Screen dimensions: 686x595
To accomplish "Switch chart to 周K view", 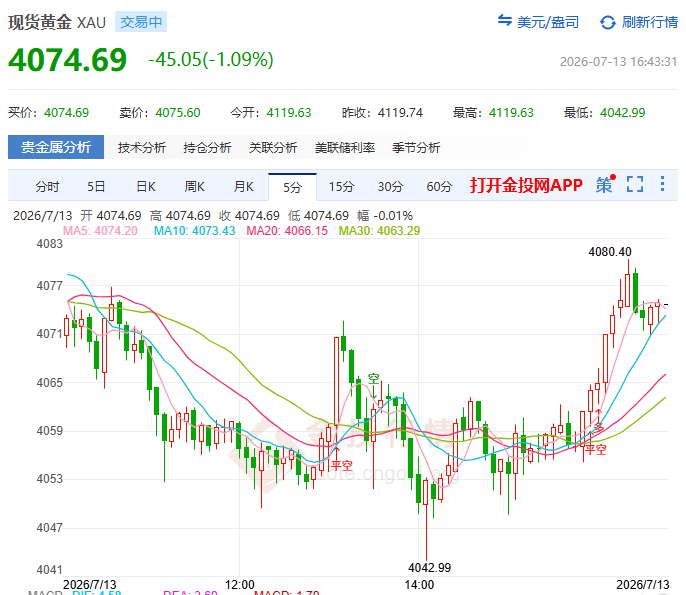I will [x=194, y=187].
